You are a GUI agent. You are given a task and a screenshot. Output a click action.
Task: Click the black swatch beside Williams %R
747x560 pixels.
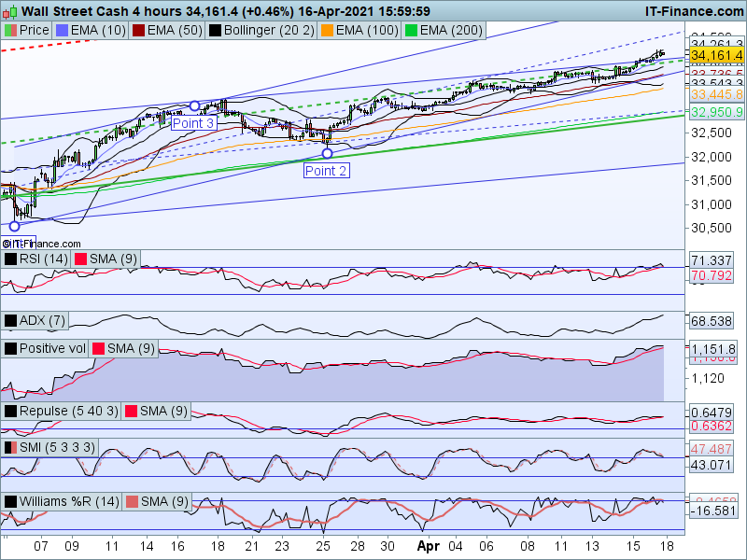(x=10, y=502)
